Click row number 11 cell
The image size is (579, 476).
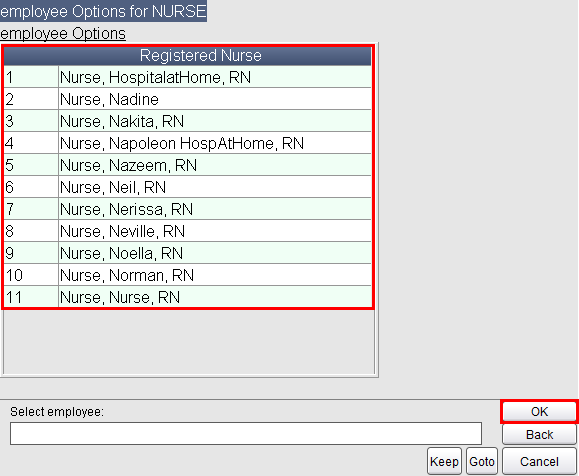31,297
